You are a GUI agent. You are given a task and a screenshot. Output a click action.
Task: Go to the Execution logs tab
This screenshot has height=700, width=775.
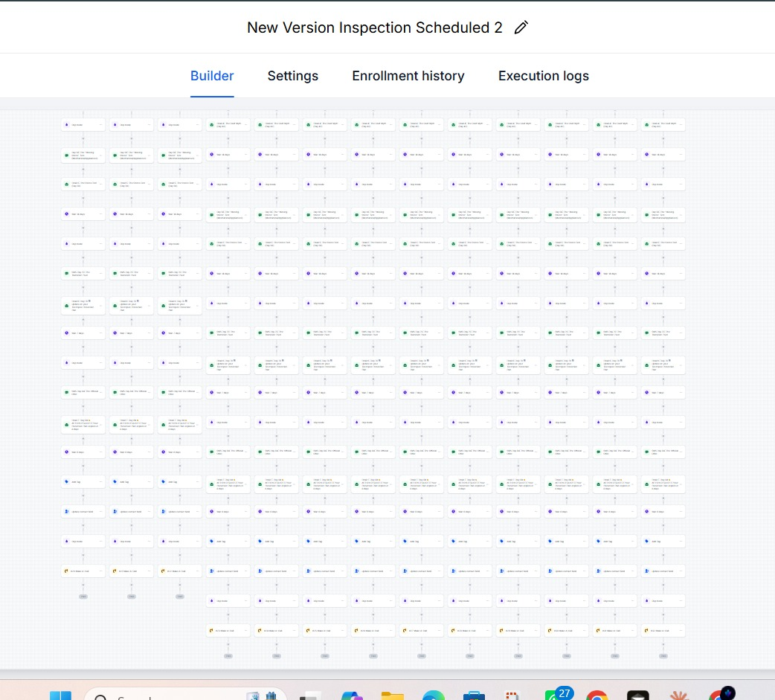pyautogui.click(x=544, y=76)
